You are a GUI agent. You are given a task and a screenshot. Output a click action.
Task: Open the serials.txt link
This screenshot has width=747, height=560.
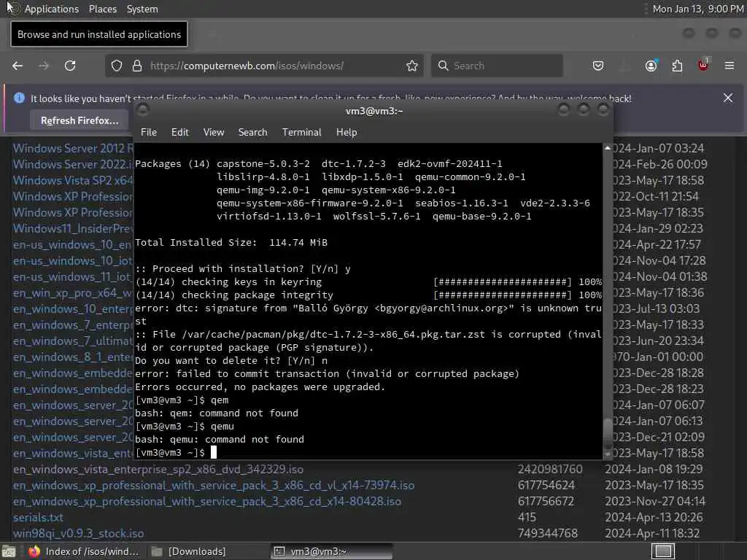click(x=38, y=518)
